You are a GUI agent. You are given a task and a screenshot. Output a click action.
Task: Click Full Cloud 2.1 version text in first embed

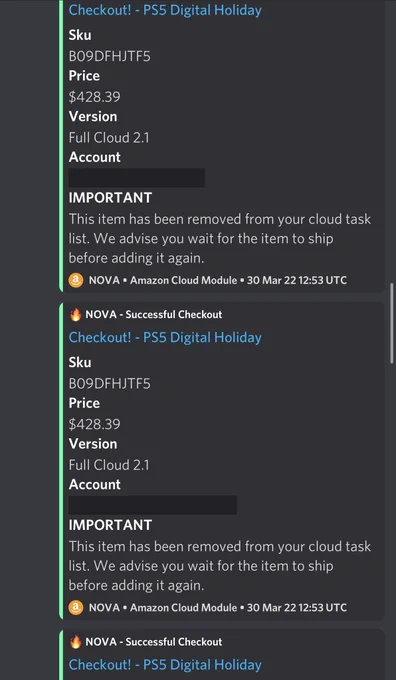click(109, 138)
